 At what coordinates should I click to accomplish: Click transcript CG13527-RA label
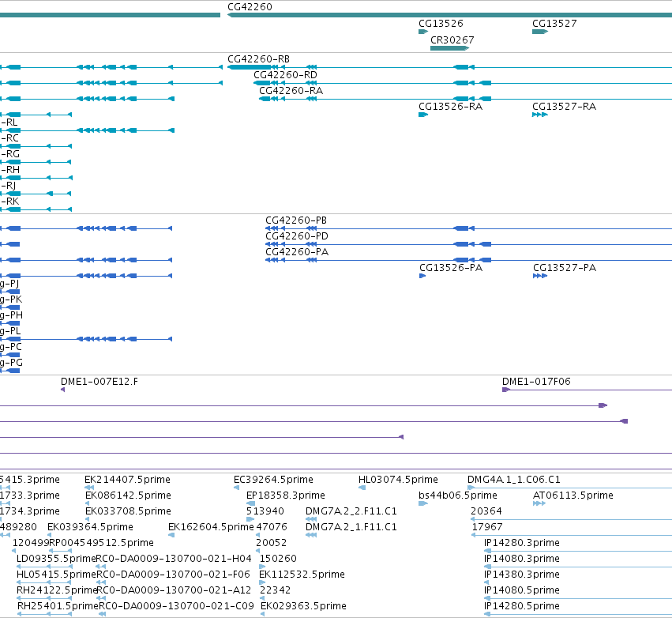pyautogui.click(x=564, y=107)
